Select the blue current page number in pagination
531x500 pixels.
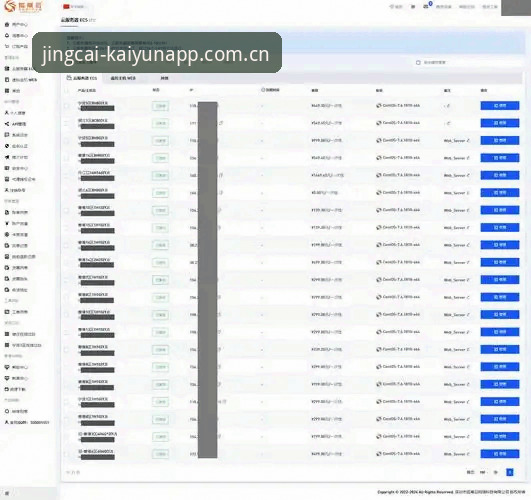[x=509, y=472]
